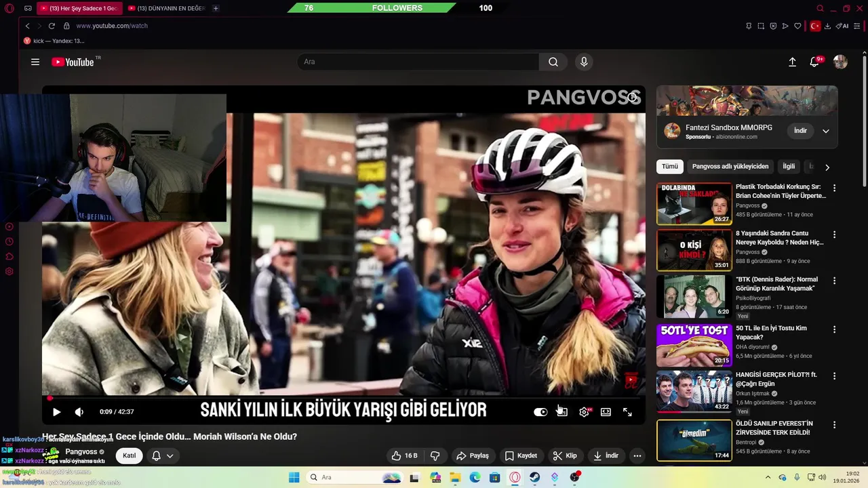868x488 pixels.
Task: Click the YouTube search field
Action: 418,62
